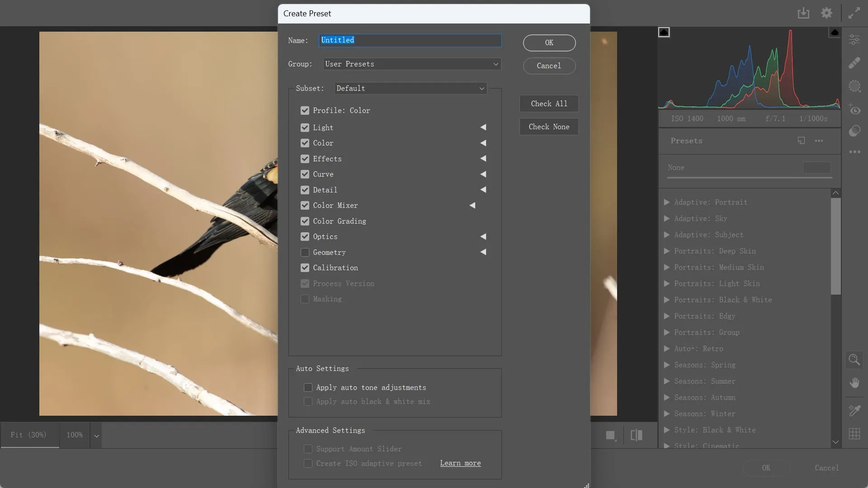Select the Red Eye removal tool
Image resolution: width=868 pixels, height=488 pixels.
tap(854, 110)
